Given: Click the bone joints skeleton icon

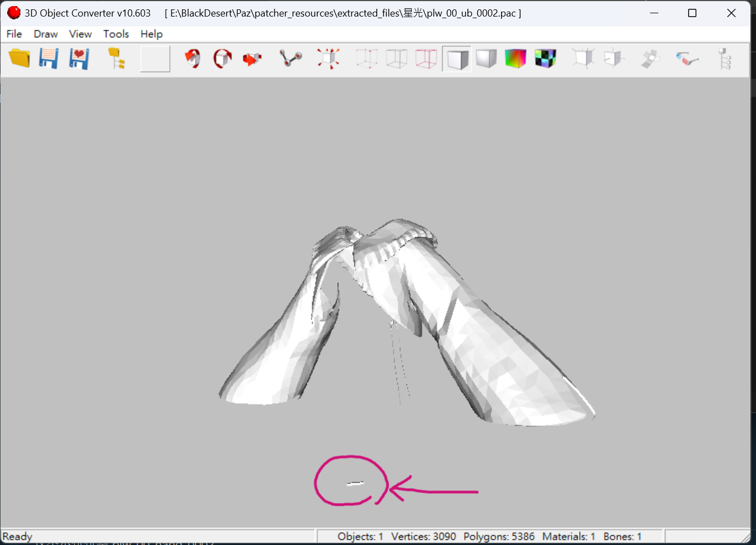Looking at the screenshot, I should (x=291, y=58).
